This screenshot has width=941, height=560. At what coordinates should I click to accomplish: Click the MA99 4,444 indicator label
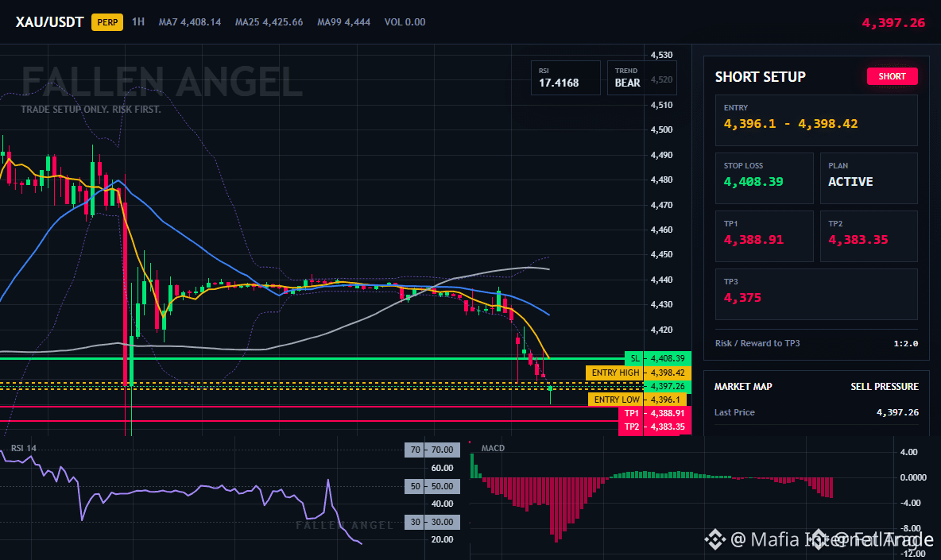pyautogui.click(x=344, y=22)
